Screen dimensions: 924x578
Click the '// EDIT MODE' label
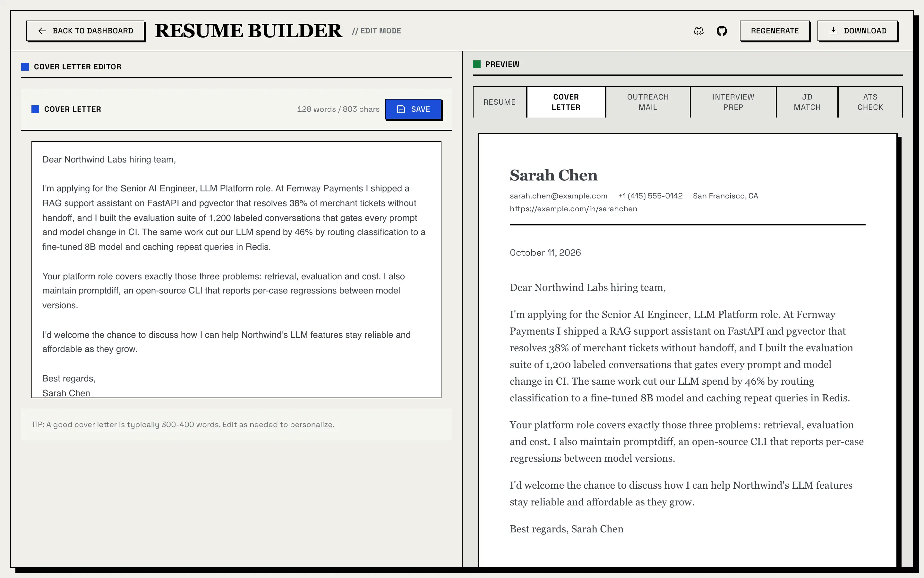376,31
